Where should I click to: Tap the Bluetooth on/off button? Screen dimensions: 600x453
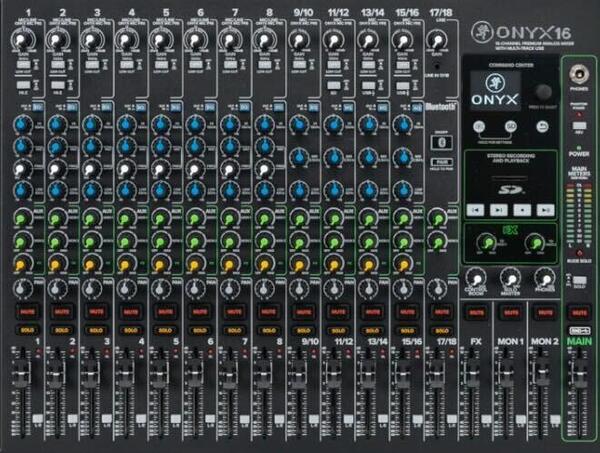point(442,142)
